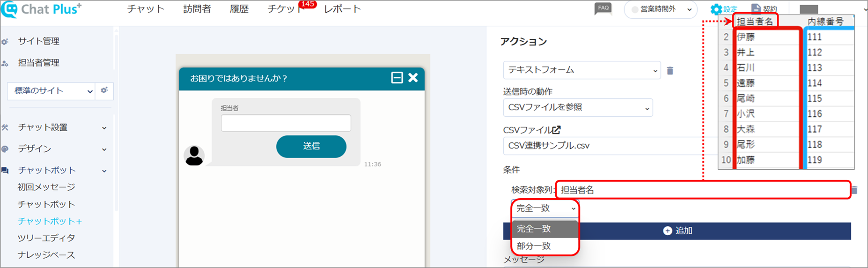This screenshot has height=268, width=868.
Task: Click the 送信 button in chat preview
Action: pyautogui.click(x=311, y=146)
